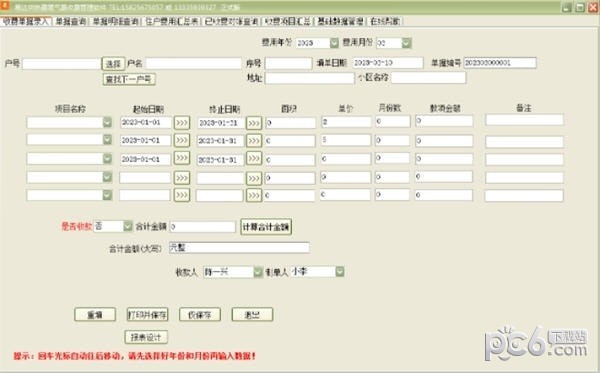The width and height of the screenshot is (600, 373).
Task: Click the 合计金额(大写) text field
Action: click(239, 248)
